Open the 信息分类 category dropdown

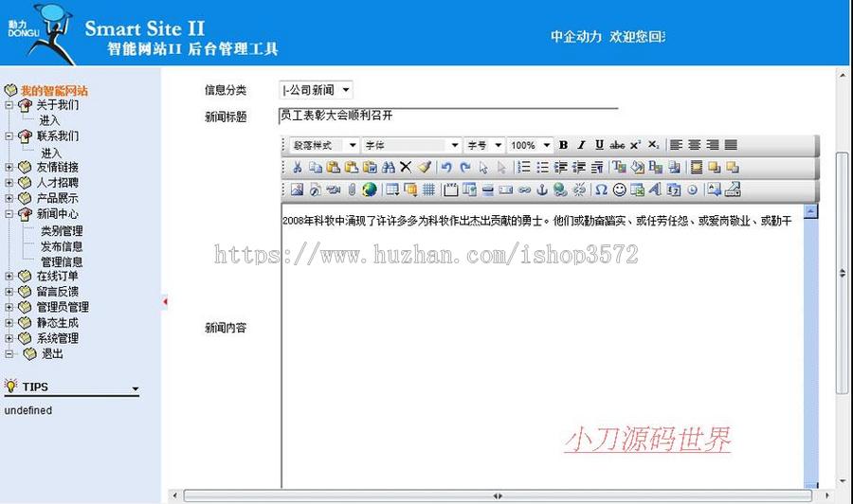[316, 90]
